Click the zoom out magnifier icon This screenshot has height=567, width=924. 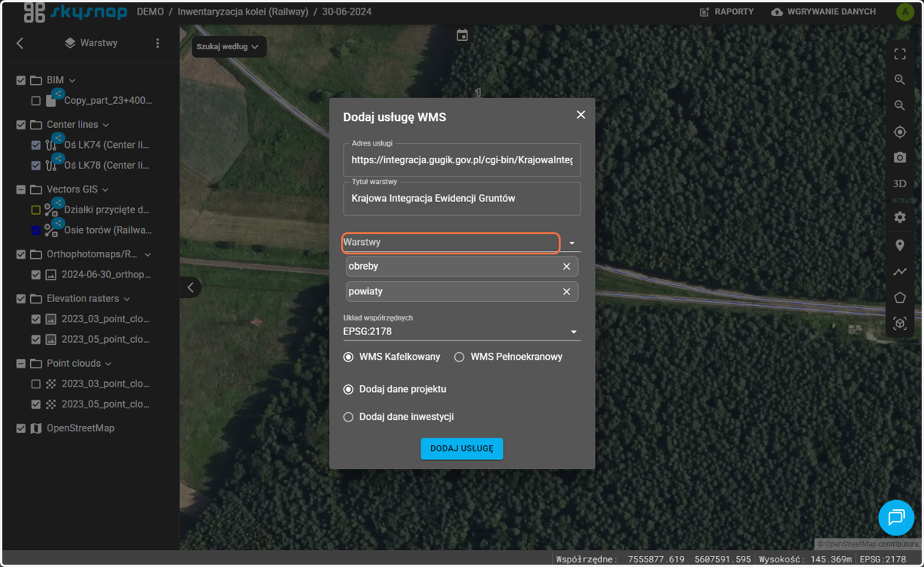899,106
